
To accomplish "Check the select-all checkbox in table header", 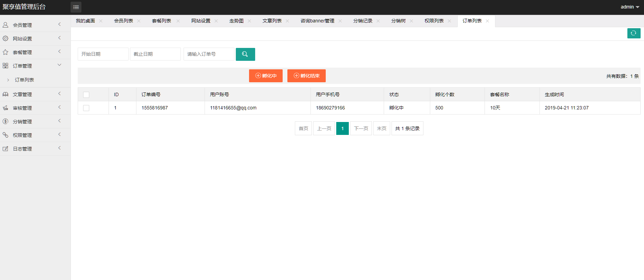I will (x=86, y=95).
